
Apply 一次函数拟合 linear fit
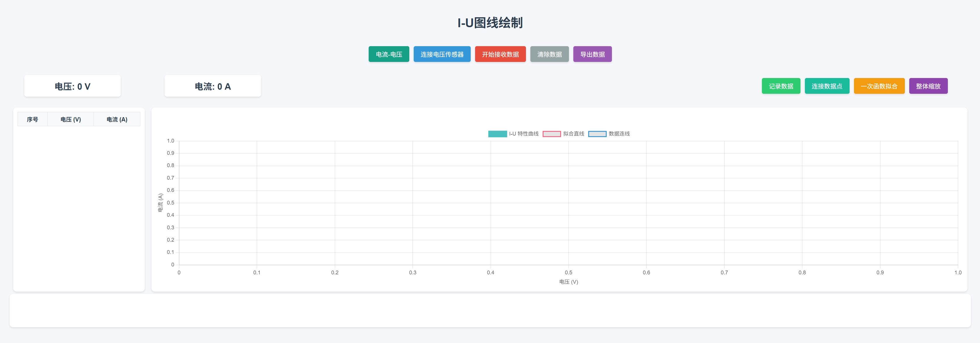point(879,86)
